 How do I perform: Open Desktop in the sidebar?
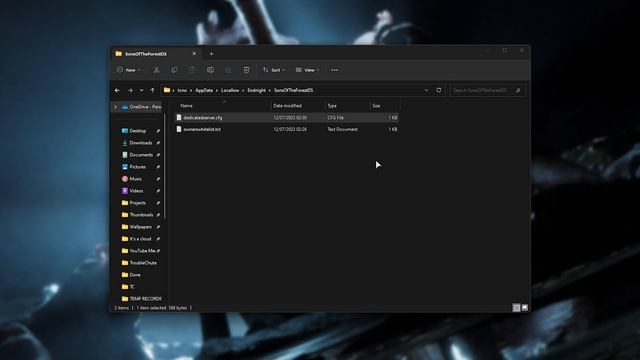click(137, 131)
